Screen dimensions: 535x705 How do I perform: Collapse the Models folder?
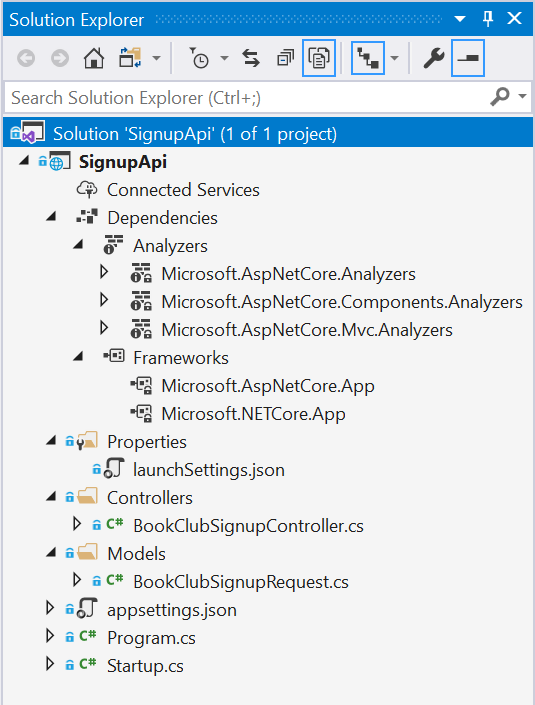(x=51, y=553)
